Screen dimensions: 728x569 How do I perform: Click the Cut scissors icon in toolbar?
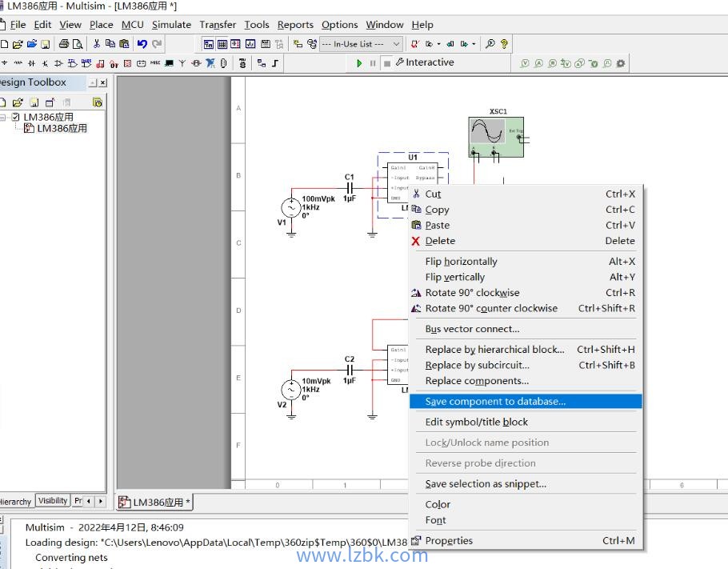click(x=97, y=44)
